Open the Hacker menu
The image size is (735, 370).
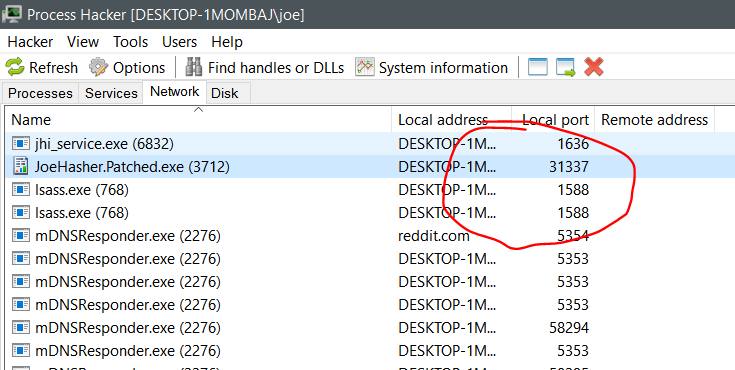(x=30, y=42)
